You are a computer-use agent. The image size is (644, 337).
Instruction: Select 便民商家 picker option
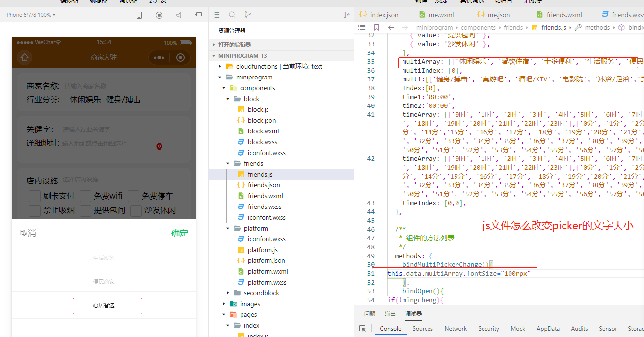tap(104, 282)
